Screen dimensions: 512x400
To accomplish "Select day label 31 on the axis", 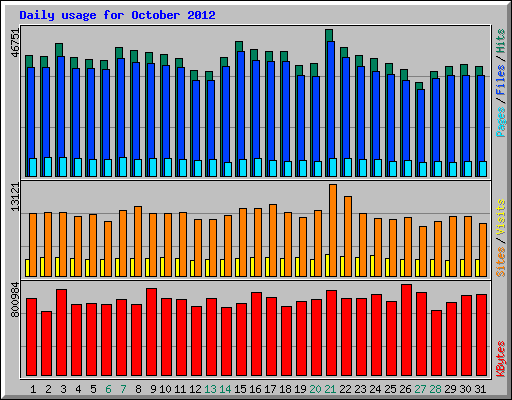I will pyautogui.click(x=480, y=389).
